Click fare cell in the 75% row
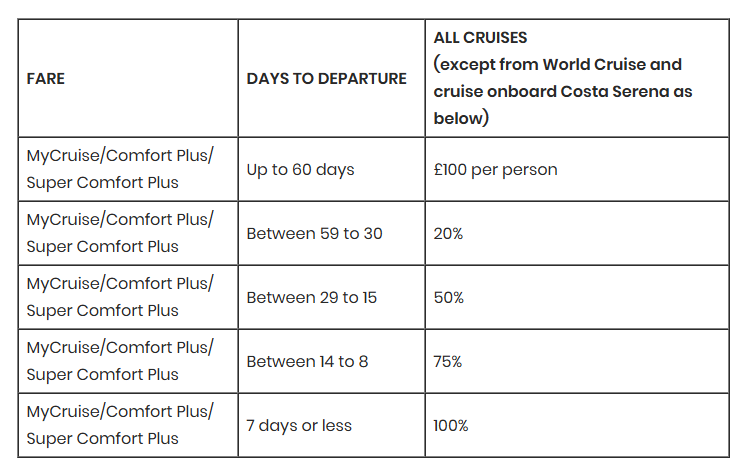This screenshot has width=743, height=470. 128,361
